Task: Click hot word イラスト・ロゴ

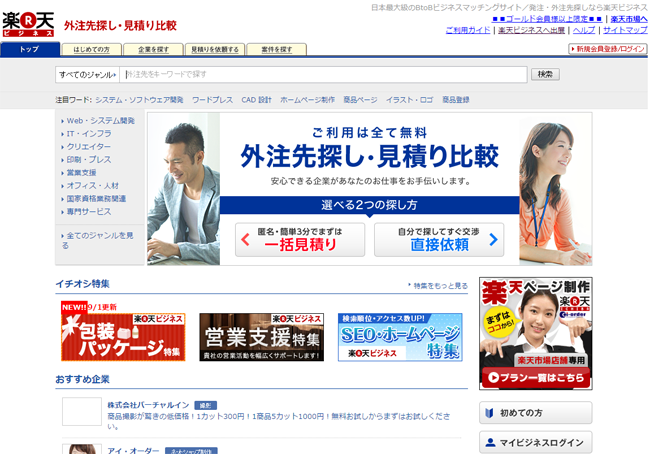Action: coord(409,100)
